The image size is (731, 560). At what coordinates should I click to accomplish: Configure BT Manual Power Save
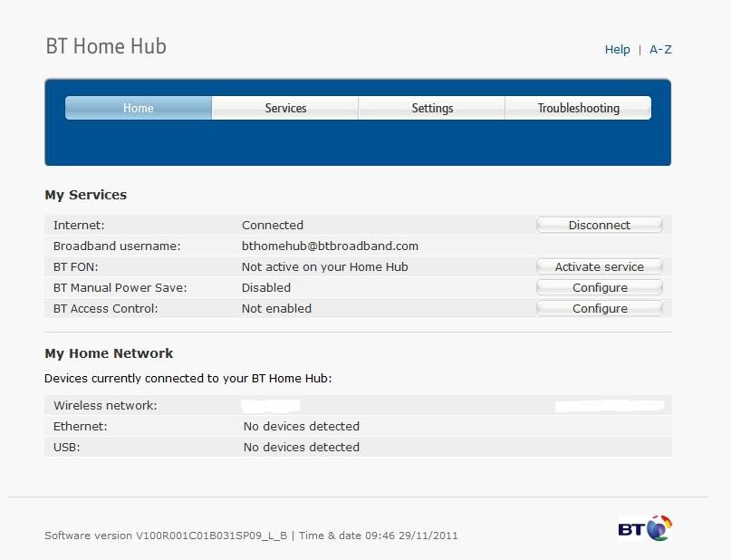tap(599, 287)
